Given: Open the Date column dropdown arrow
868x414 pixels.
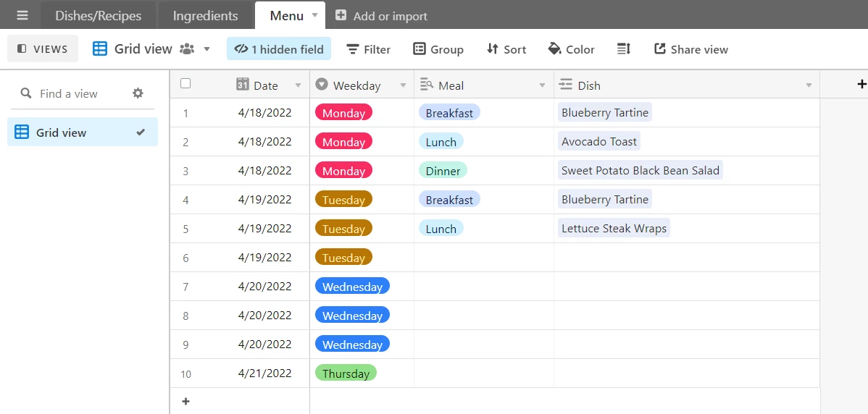Looking at the screenshot, I should point(299,85).
